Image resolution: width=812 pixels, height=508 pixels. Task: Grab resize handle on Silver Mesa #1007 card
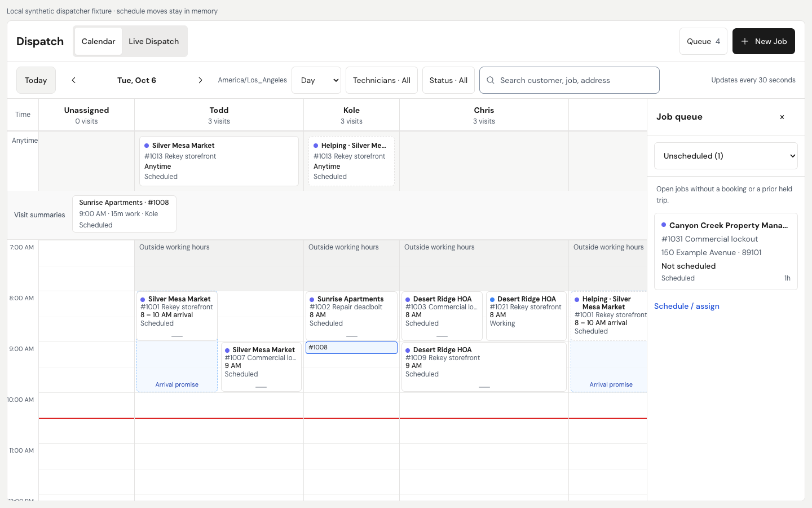[261, 387]
